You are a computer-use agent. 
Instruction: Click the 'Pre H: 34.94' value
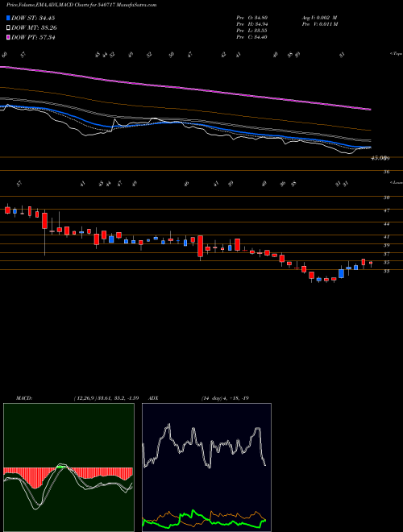(252, 23)
